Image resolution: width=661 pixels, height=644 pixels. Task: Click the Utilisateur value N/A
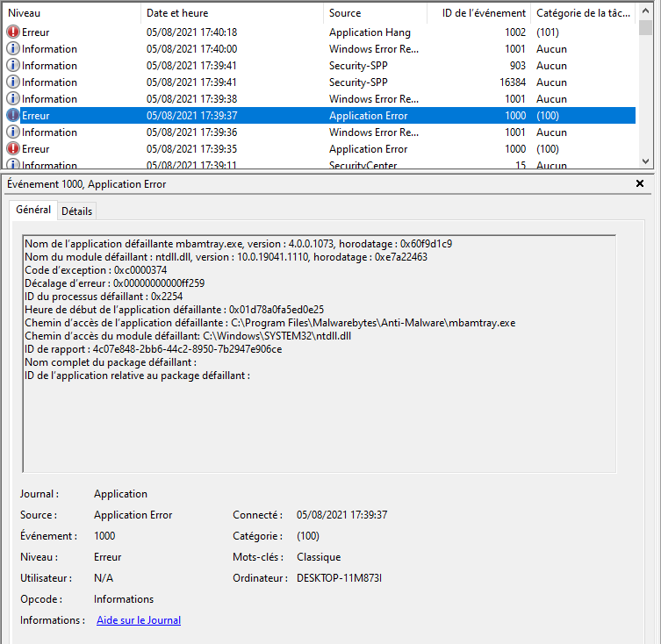tap(104, 578)
